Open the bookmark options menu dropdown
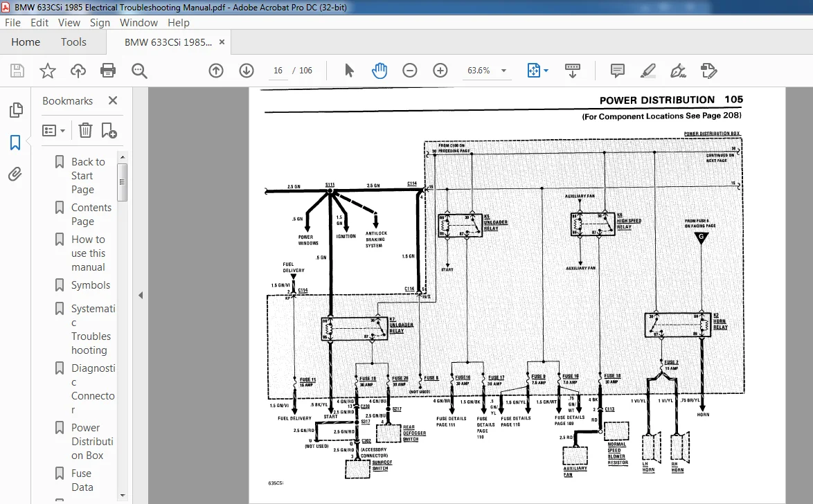 point(53,131)
